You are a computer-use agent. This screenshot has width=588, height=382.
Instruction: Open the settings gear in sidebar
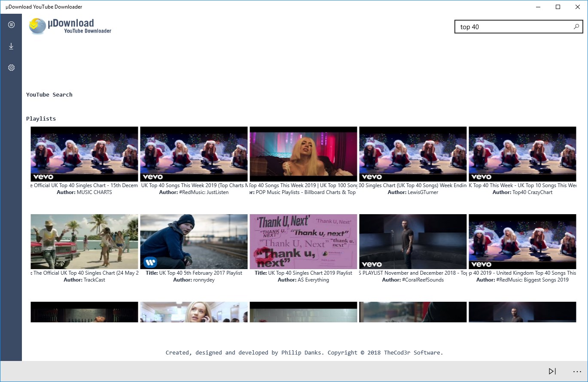click(11, 68)
